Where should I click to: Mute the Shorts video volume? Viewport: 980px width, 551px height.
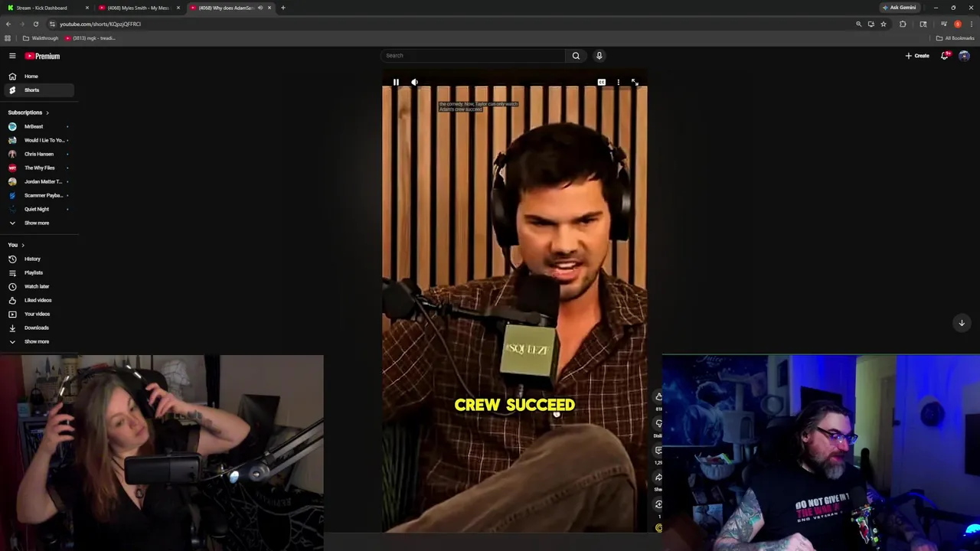[x=414, y=82]
